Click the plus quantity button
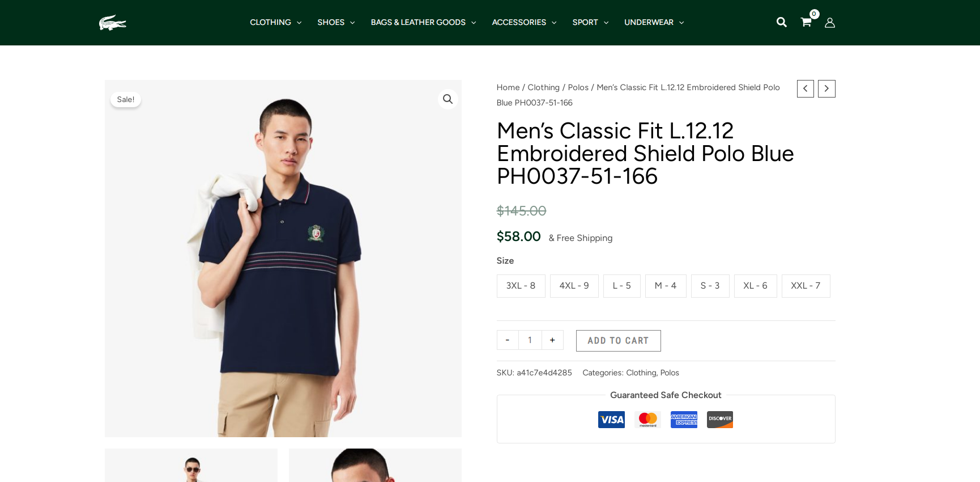Image resolution: width=980 pixels, height=482 pixels. 552,340
